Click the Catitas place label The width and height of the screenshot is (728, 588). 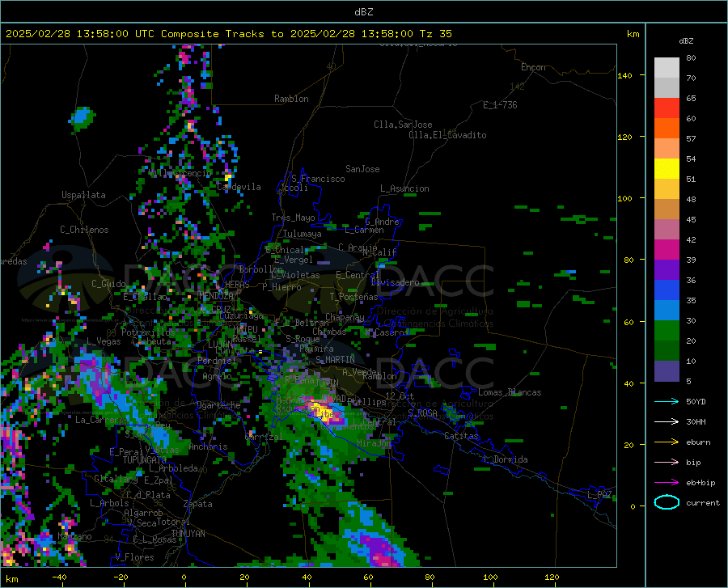[x=462, y=436]
